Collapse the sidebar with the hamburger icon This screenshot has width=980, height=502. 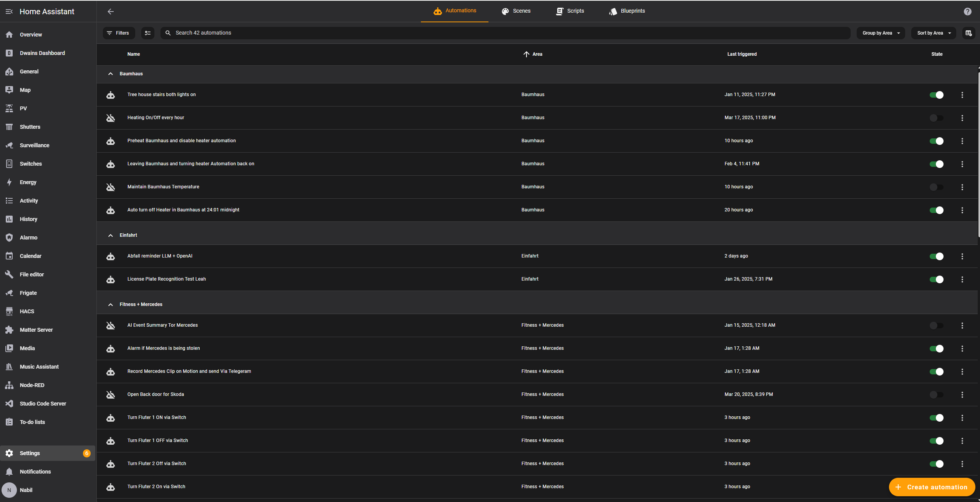tap(9, 12)
